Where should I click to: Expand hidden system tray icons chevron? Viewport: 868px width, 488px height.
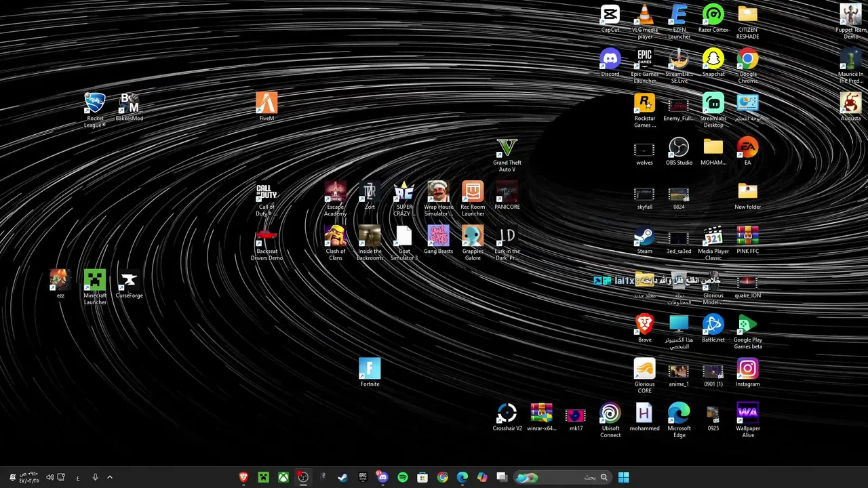110,477
